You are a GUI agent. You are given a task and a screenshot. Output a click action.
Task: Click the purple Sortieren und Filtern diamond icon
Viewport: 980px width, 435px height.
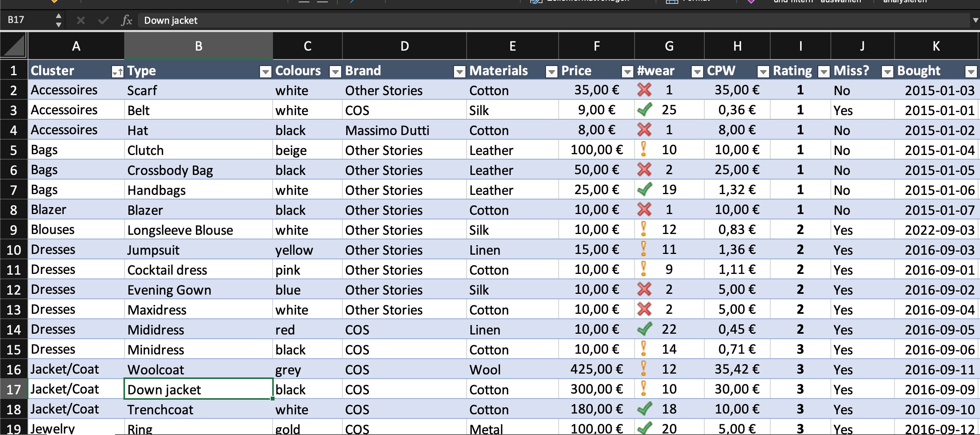(751, 2)
